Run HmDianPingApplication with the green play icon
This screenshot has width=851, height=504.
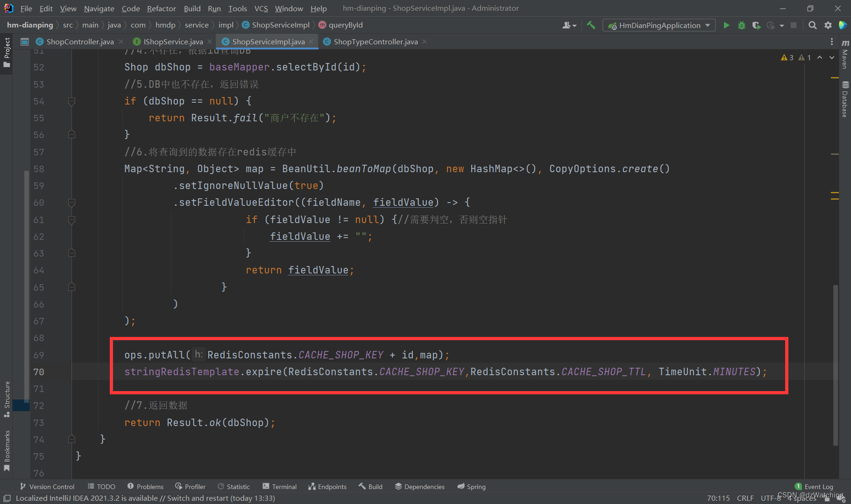click(x=726, y=25)
